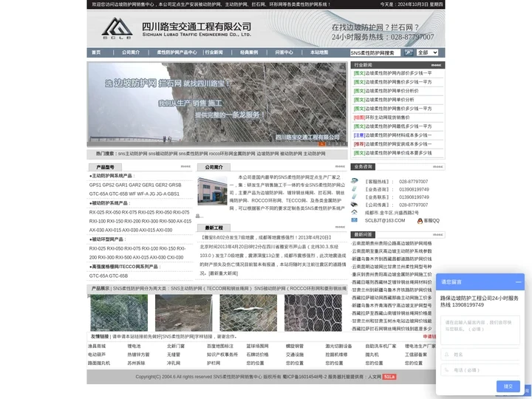Open Q&A 云南昆明贵州贵阳公路高边坡防护网规格
The height and width of the screenshot is (399, 532).
coord(392,243)
